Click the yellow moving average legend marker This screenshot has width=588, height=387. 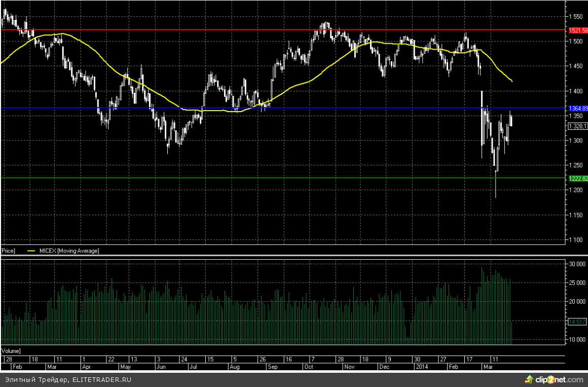[31, 251]
